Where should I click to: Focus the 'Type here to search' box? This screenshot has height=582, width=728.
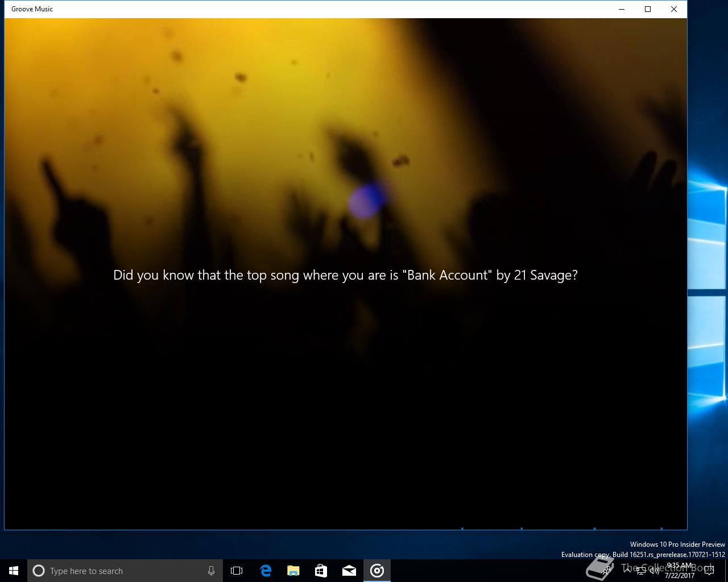[x=125, y=571]
